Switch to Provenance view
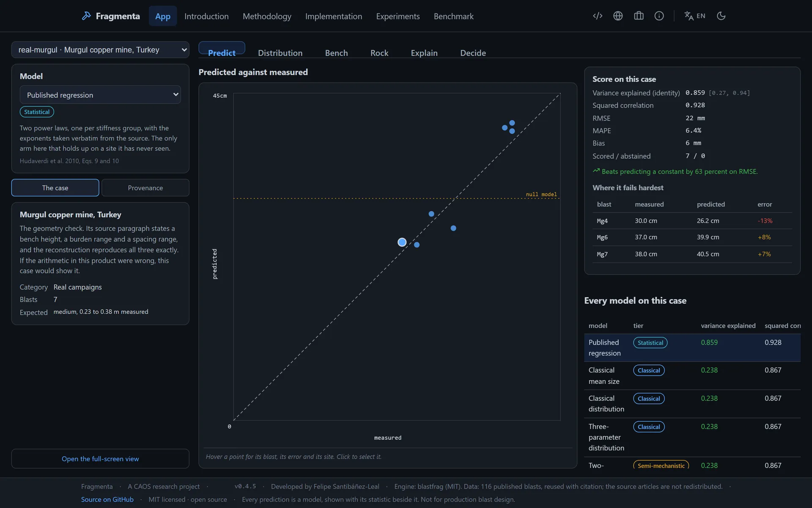 point(145,188)
